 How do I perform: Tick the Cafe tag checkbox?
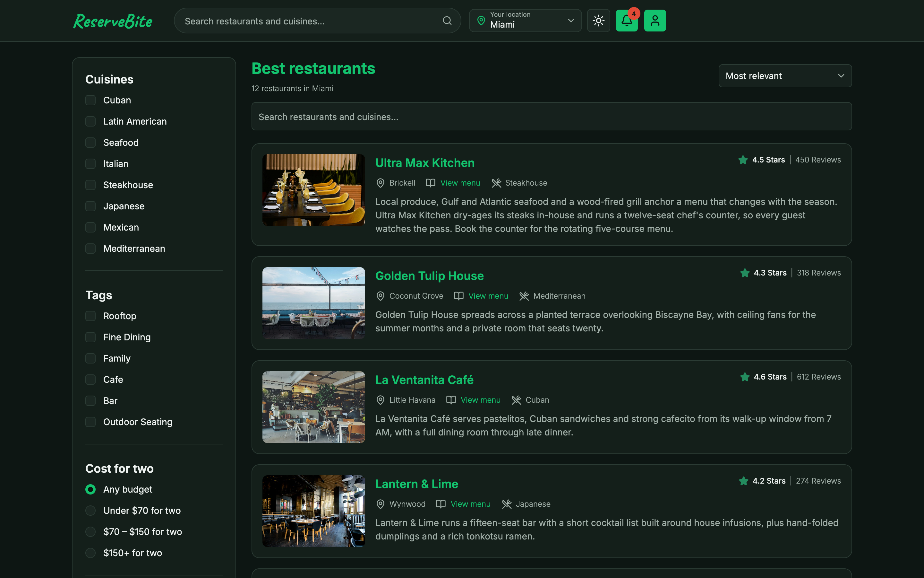pos(90,380)
